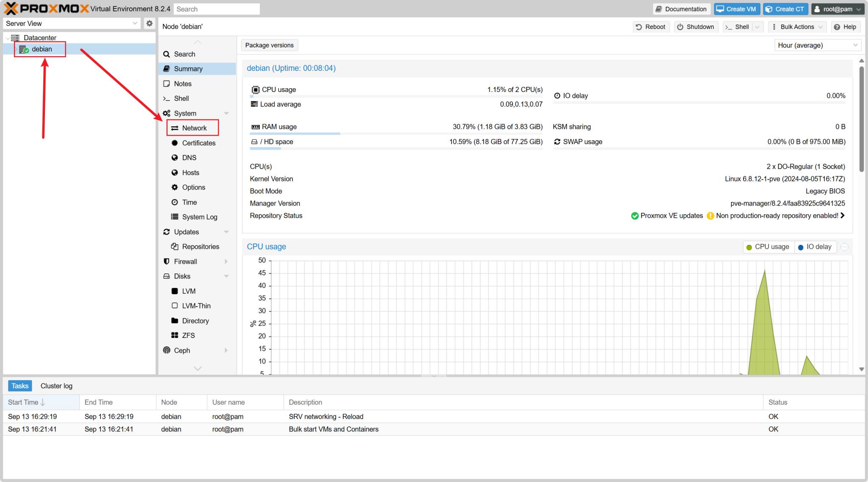
Task: Open the Hour (average) timeframe dropdown
Action: pos(817,45)
